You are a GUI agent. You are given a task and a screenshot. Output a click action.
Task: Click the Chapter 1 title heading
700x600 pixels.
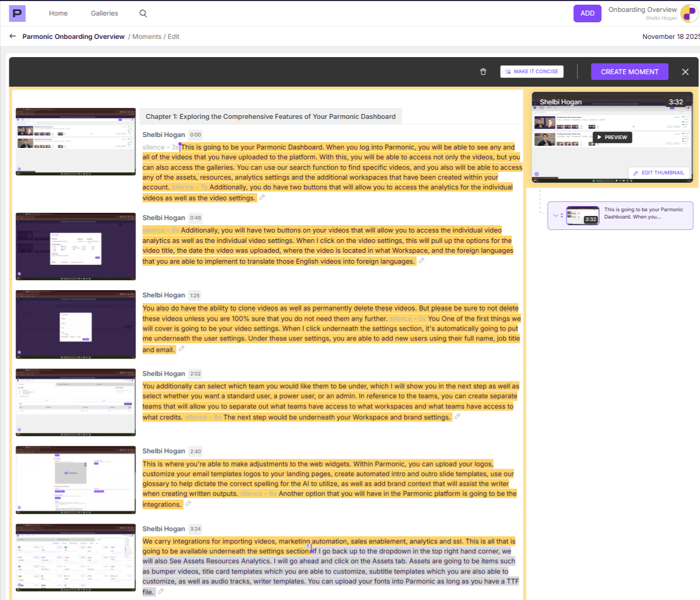(271, 117)
